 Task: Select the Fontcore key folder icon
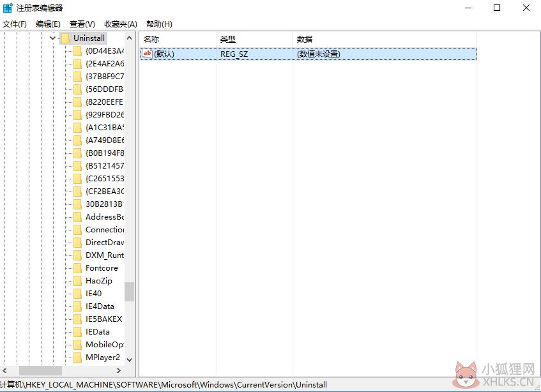(78, 268)
